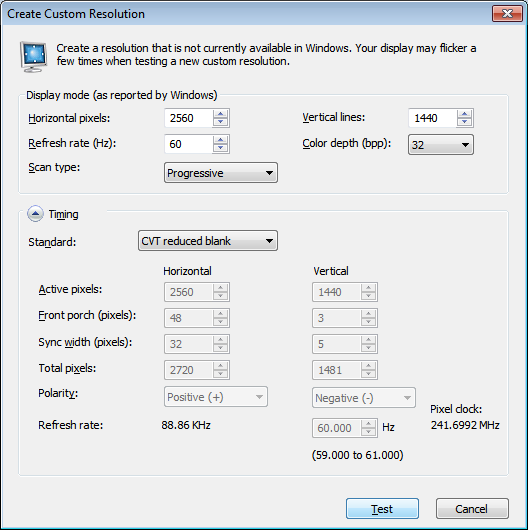Collapse the Timing section arrow
528x530 pixels.
click(35, 214)
